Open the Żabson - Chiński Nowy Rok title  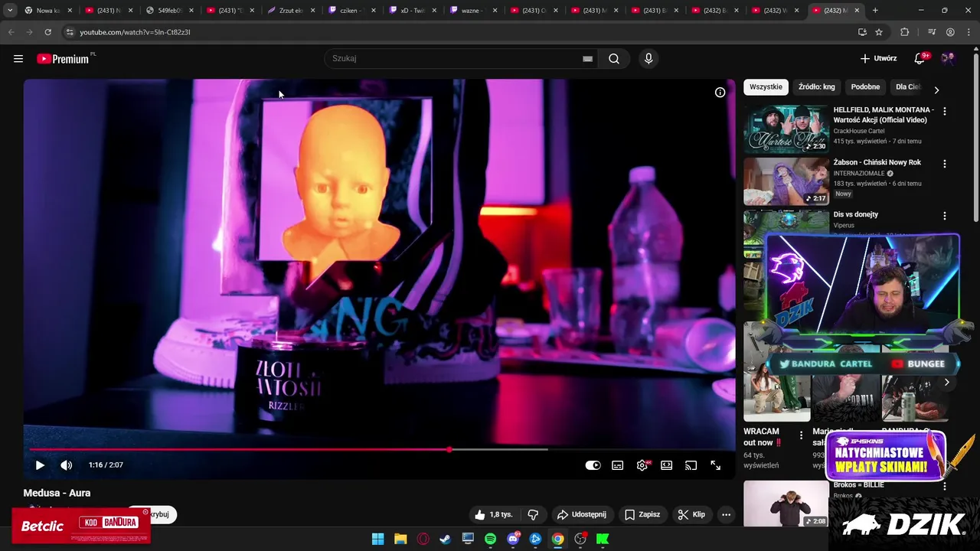click(877, 162)
